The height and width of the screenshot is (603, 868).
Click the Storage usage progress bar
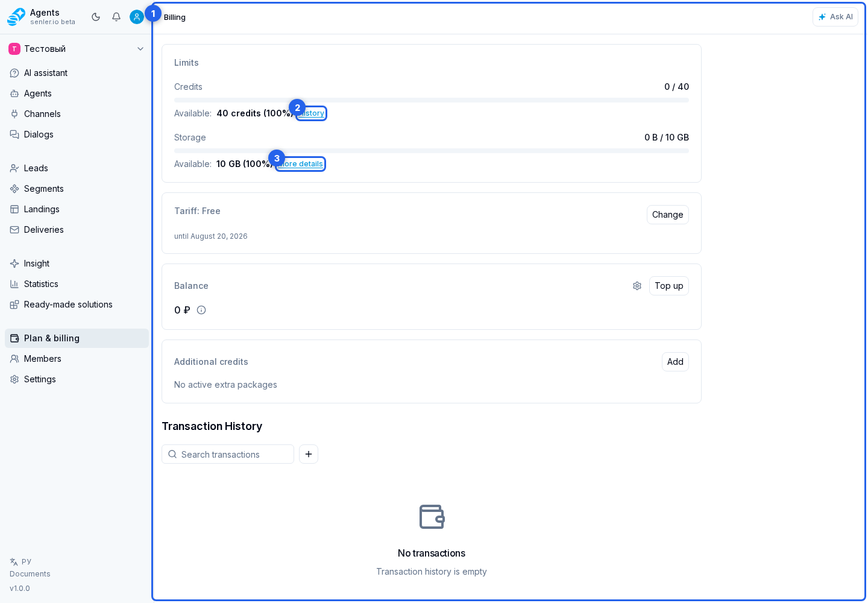point(432,151)
